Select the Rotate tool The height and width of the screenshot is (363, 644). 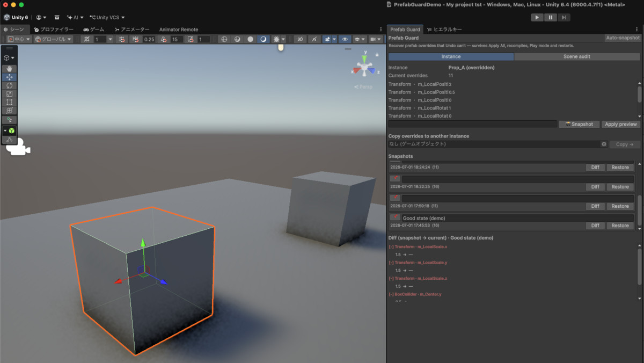(9, 85)
